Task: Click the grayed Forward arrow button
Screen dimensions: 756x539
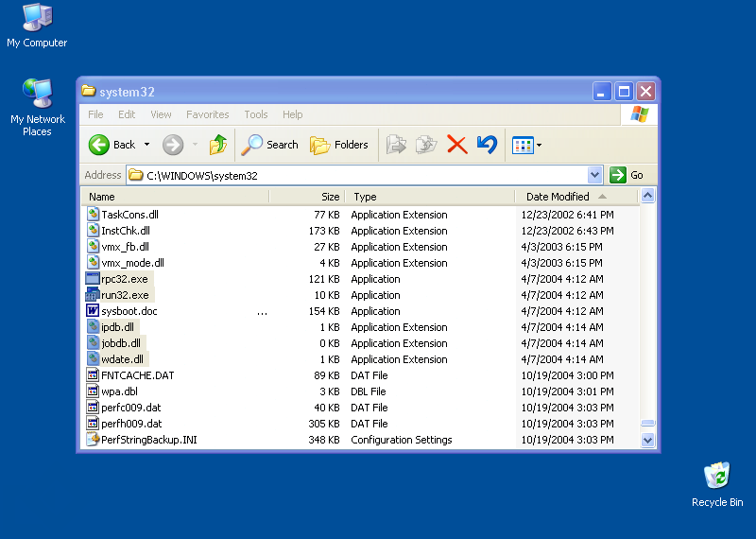Action: click(x=173, y=145)
